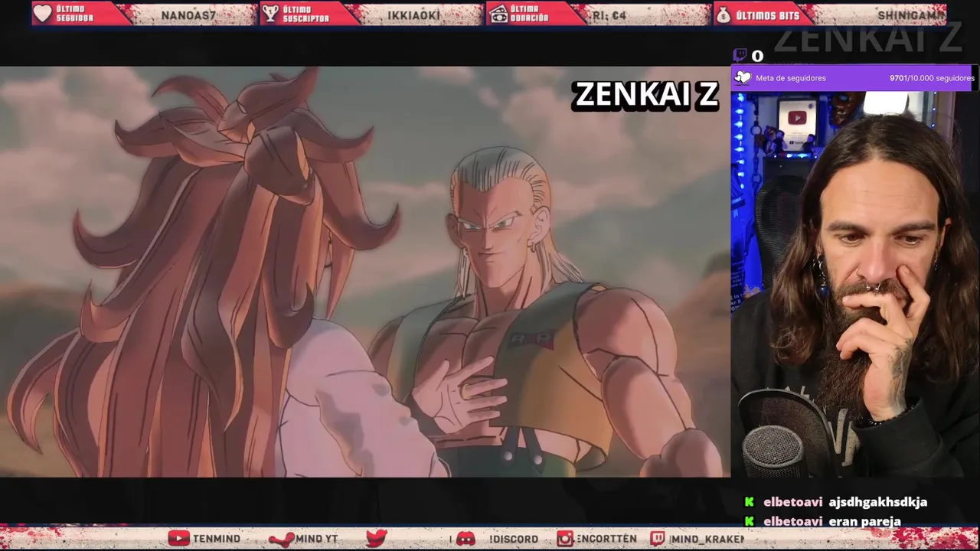This screenshot has width=980, height=551.
Task: Click the MIND YT Steam handle
Action: point(316,539)
